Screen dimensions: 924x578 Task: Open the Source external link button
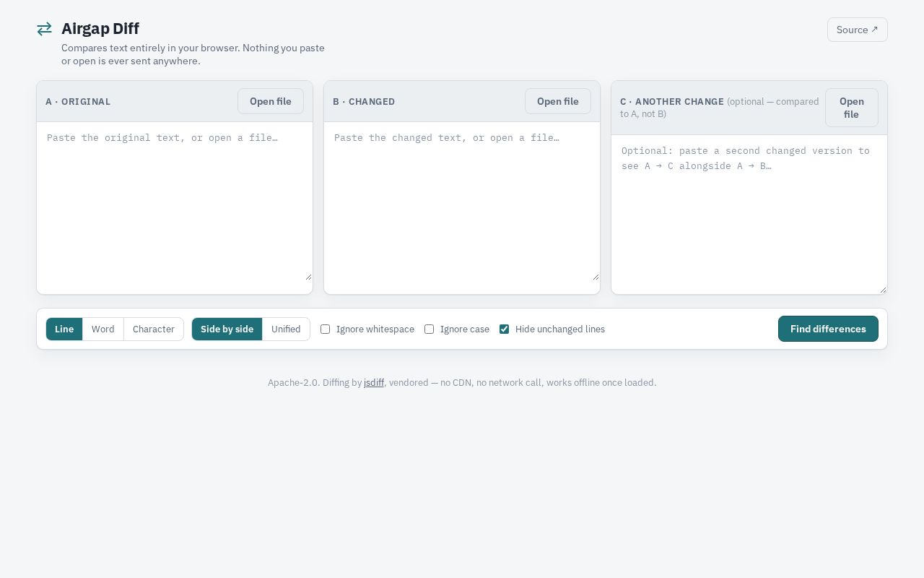coord(858,30)
